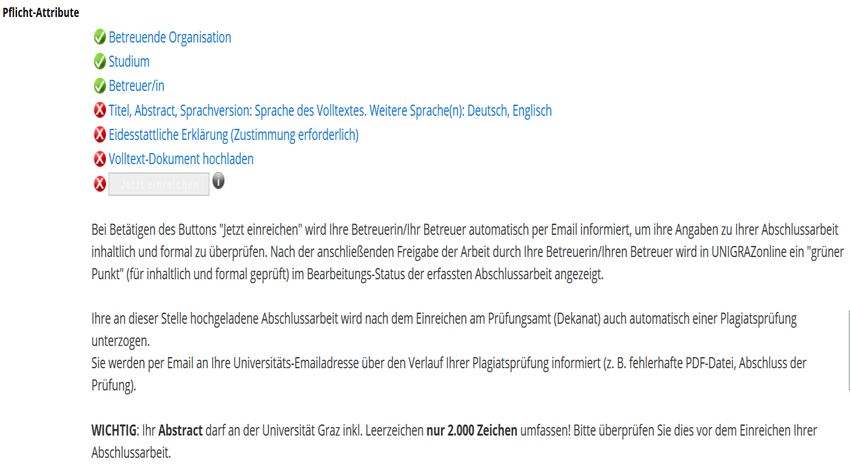
Task: Click the greyed-out Jetzt einreichen button
Action: point(159,184)
